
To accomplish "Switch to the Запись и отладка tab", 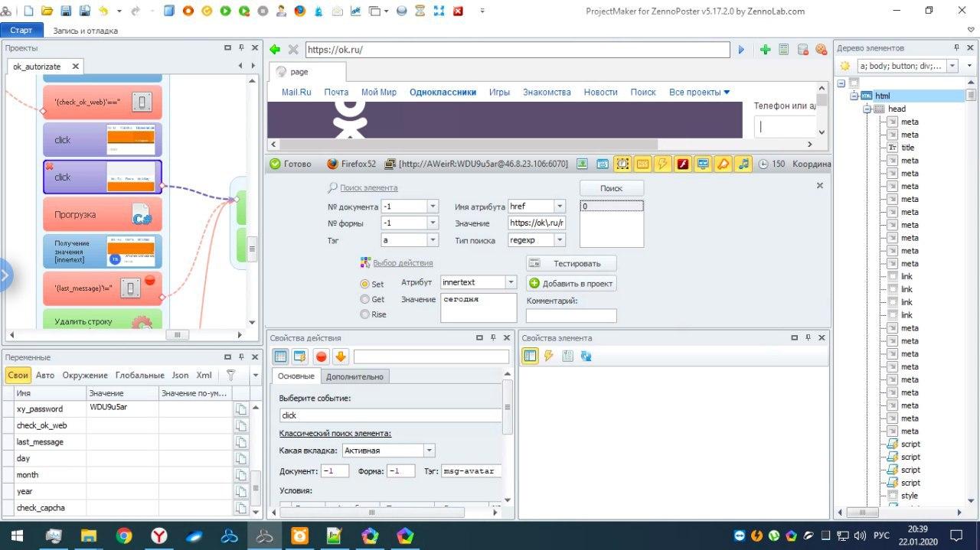I will (x=85, y=31).
